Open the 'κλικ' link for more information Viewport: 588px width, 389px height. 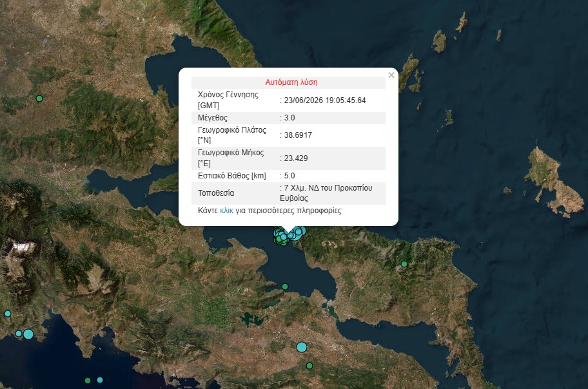(226, 211)
